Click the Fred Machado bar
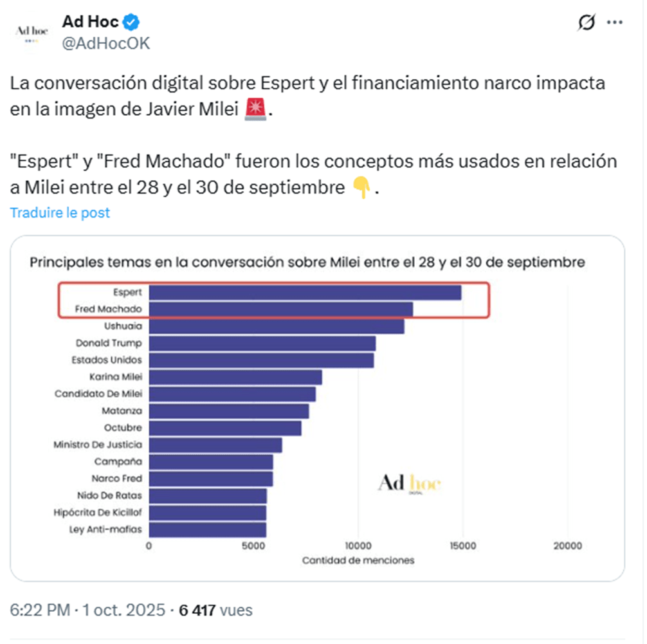The image size is (647, 644). click(281, 309)
